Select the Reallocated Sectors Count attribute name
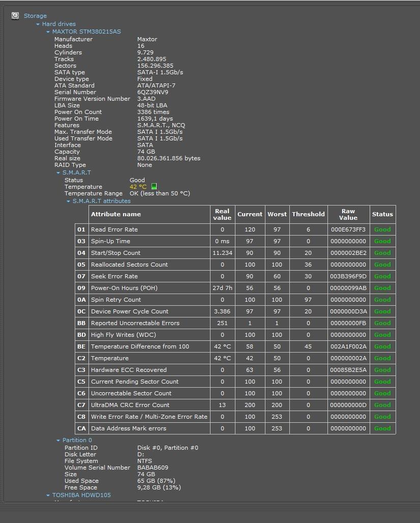The width and height of the screenshot is (420, 523). (129, 265)
